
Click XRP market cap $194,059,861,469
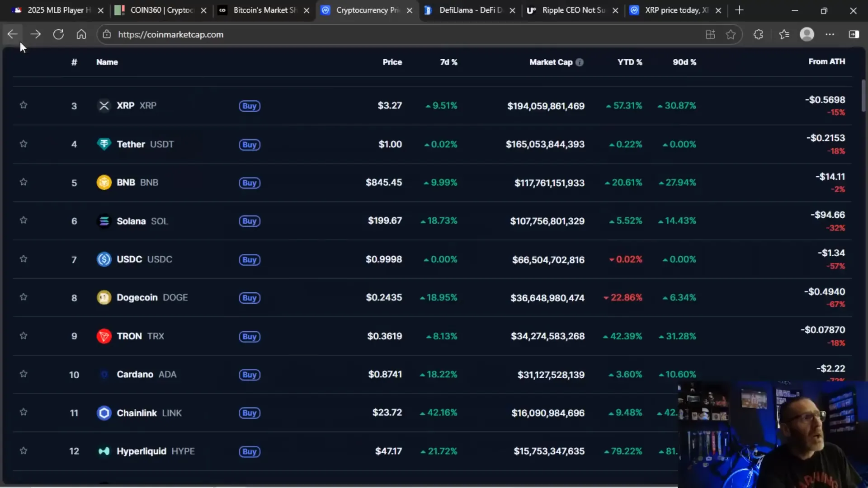click(546, 106)
